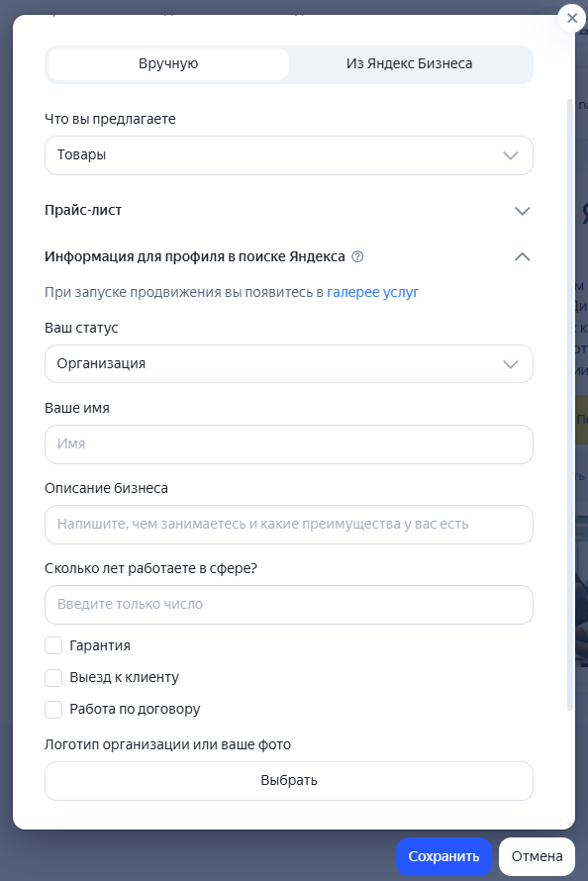The height and width of the screenshot is (881, 588).
Task: Switch to the Вручную tab
Action: [168, 64]
